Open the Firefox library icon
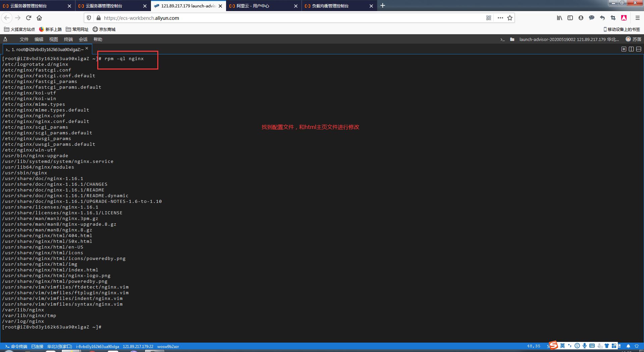644x352 pixels. pyautogui.click(x=559, y=18)
